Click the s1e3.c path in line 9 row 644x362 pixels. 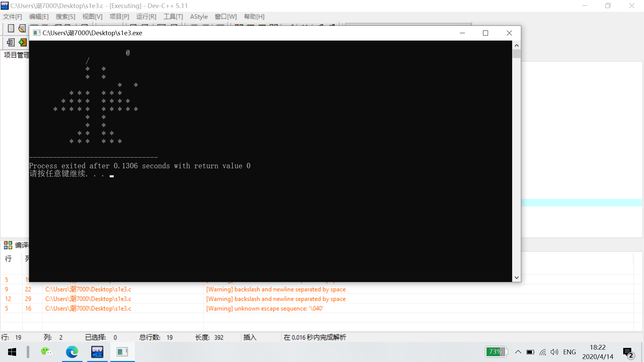coord(88,289)
